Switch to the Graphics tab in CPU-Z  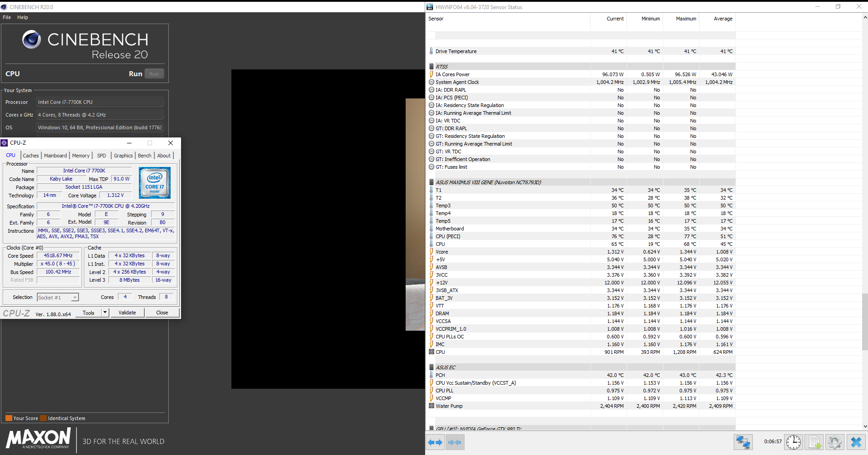(x=123, y=156)
